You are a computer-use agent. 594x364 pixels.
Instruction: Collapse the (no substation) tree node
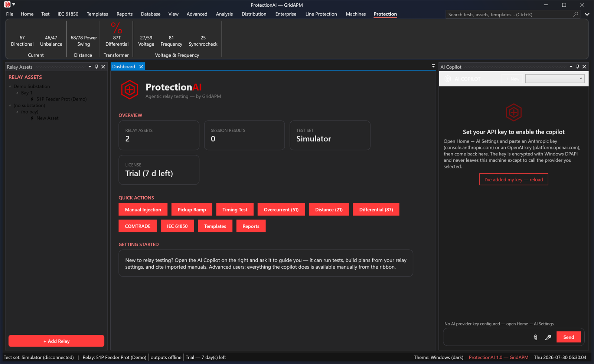click(x=10, y=105)
